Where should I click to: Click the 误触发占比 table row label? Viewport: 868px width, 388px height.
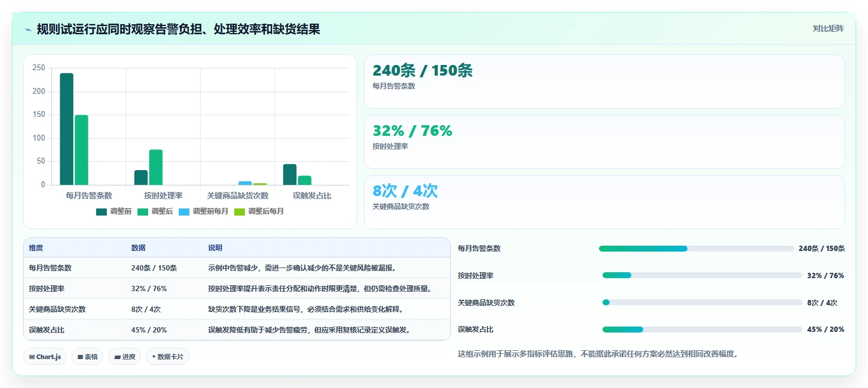(x=47, y=330)
